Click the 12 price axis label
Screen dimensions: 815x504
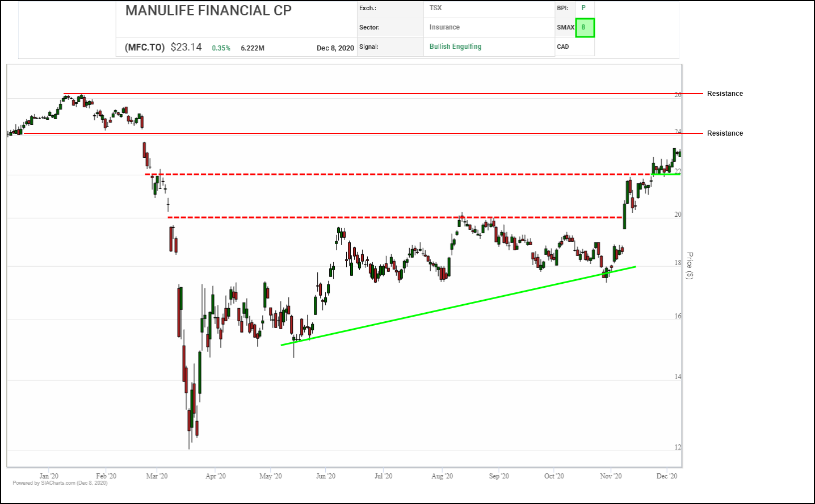(678, 447)
